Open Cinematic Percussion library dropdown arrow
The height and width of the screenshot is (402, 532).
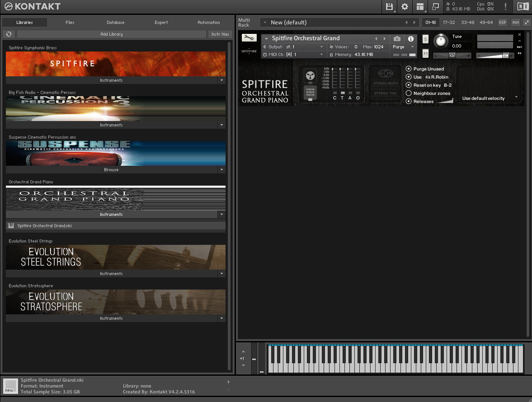[221, 125]
